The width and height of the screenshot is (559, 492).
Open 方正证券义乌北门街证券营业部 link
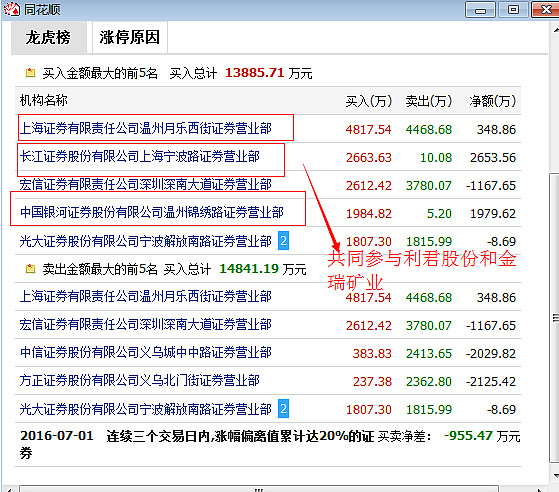click(x=140, y=380)
